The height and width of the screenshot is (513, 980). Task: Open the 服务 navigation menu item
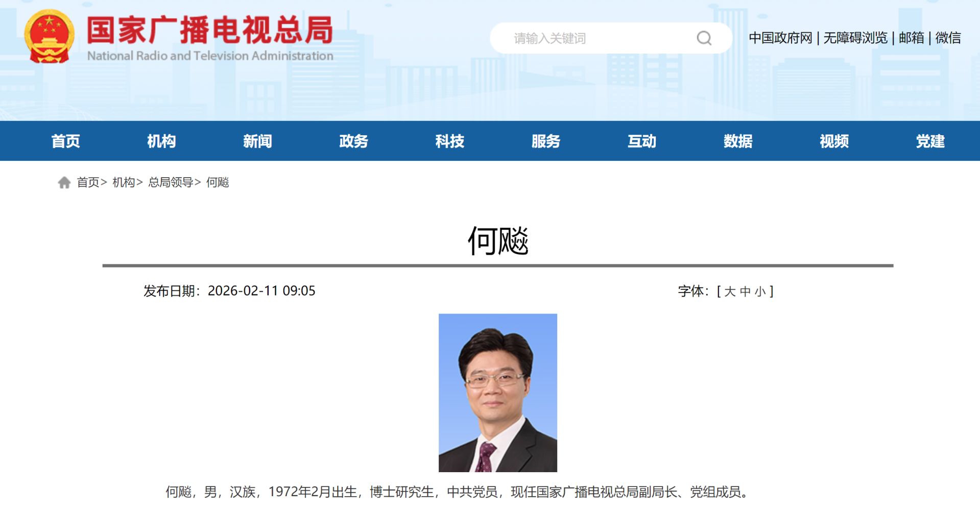pyautogui.click(x=546, y=141)
